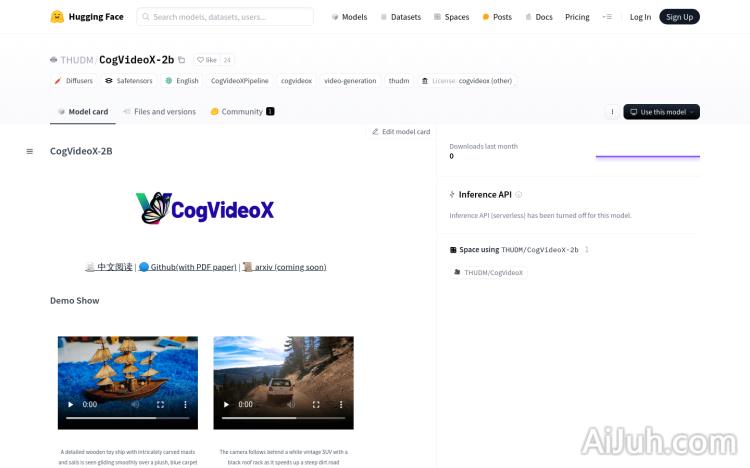The image size is (750, 468).
Task: Open the Datasets page
Action: pyautogui.click(x=400, y=17)
